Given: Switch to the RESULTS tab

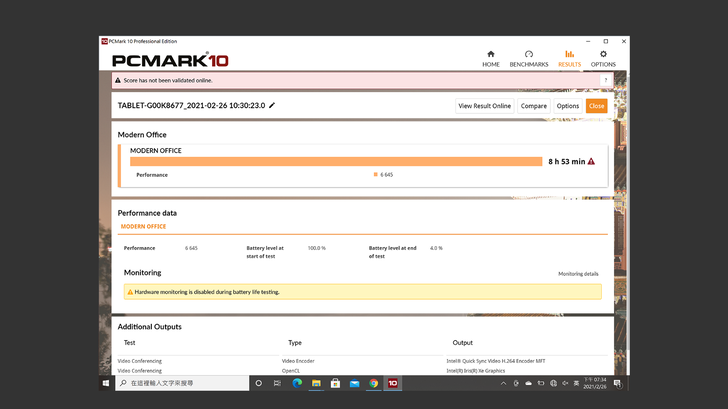Looking at the screenshot, I should tap(569, 58).
